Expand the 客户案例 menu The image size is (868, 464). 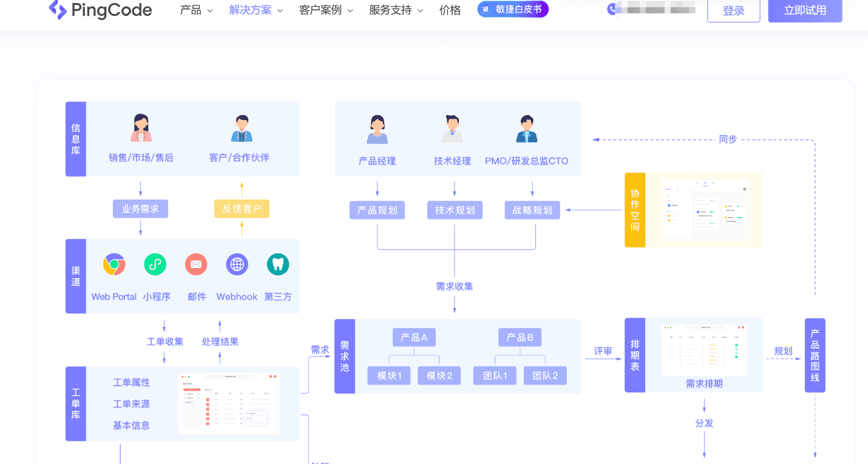click(x=327, y=10)
